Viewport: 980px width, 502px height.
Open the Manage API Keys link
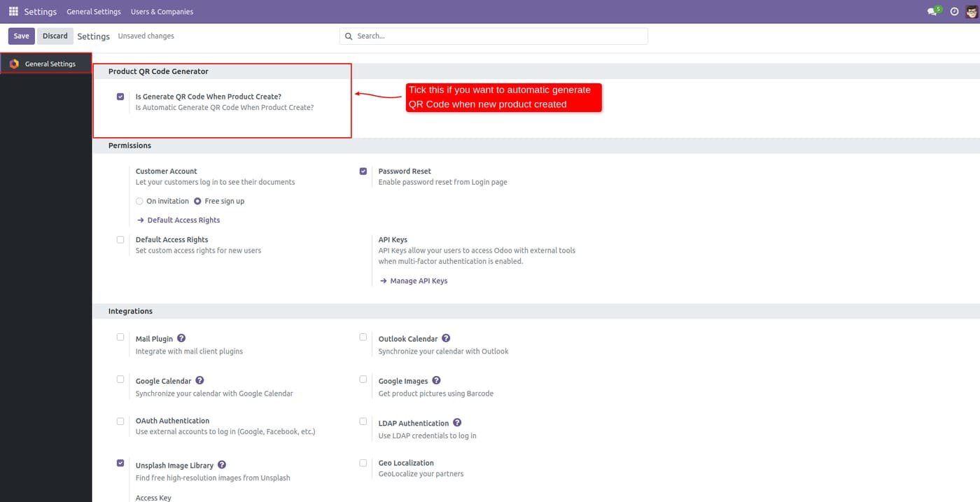414,281
